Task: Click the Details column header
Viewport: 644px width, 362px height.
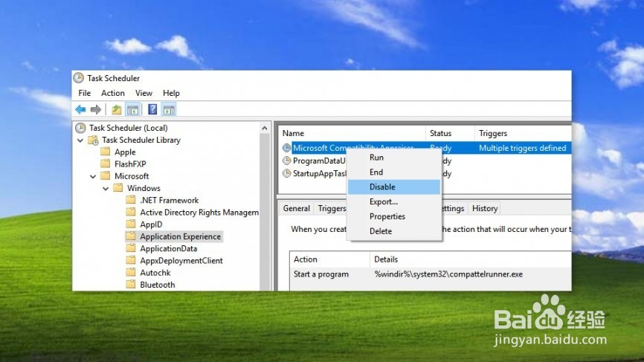Action: click(x=471, y=259)
